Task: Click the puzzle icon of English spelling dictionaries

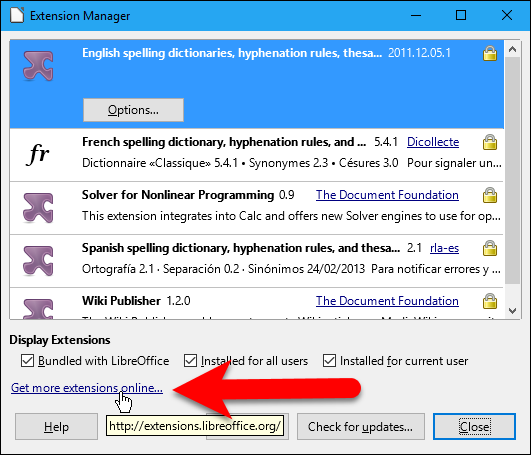Action: (x=38, y=66)
